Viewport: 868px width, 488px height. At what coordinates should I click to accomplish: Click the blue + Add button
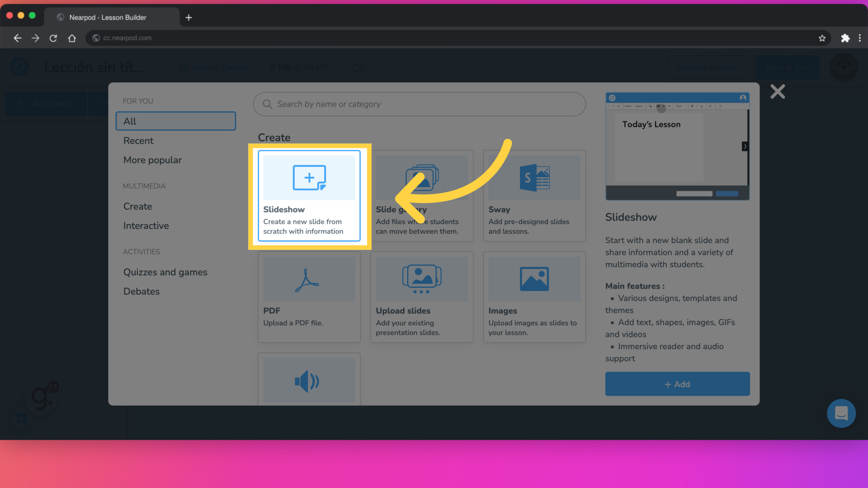click(x=677, y=384)
